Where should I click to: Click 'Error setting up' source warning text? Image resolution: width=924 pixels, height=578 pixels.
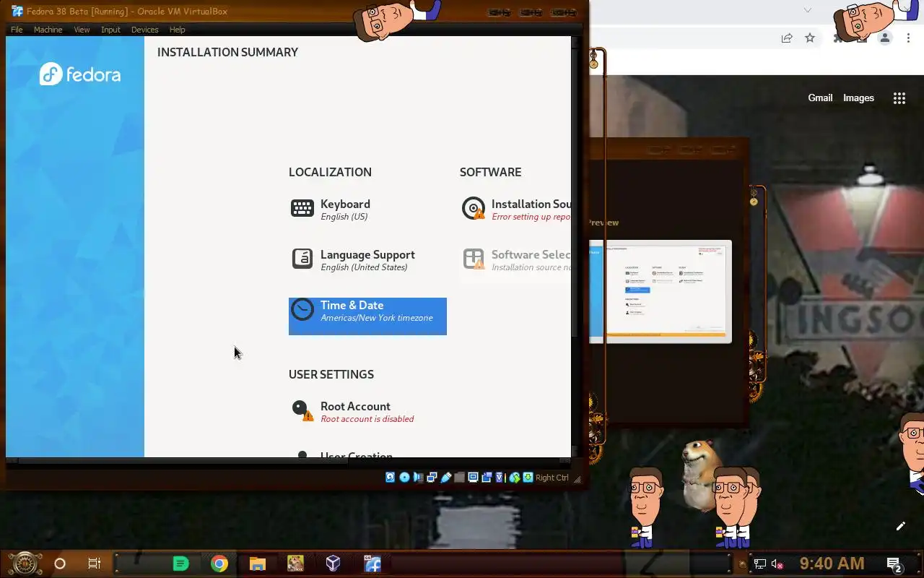point(531,217)
